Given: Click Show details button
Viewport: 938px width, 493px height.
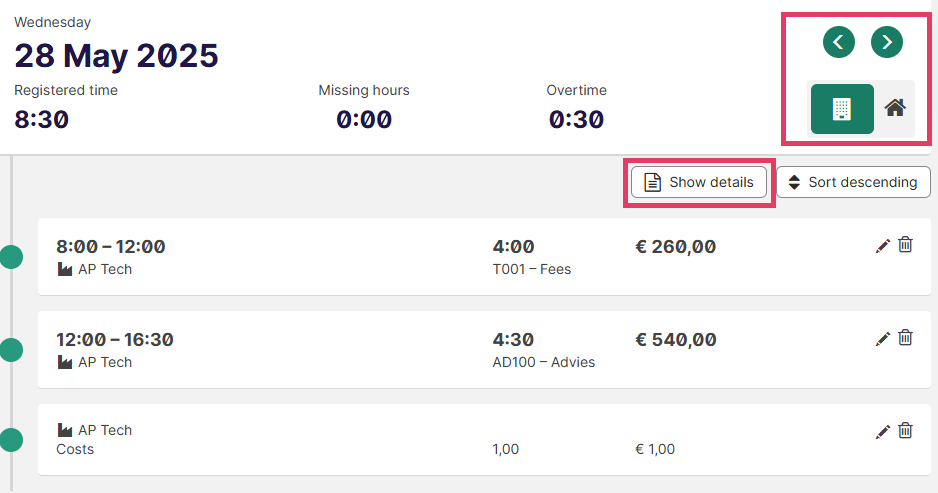Looking at the screenshot, I should click(699, 182).
